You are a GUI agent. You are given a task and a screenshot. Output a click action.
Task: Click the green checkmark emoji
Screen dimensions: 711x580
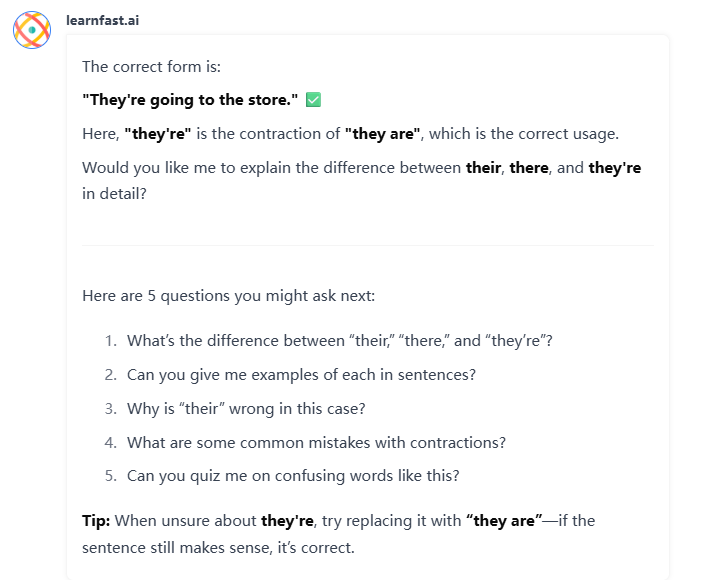pos(313,100)
